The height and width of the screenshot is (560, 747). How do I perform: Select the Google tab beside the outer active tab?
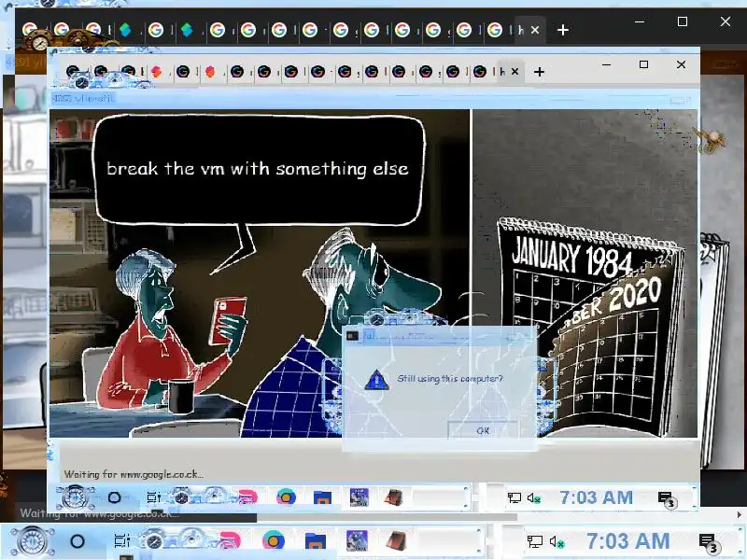[495, 30]
